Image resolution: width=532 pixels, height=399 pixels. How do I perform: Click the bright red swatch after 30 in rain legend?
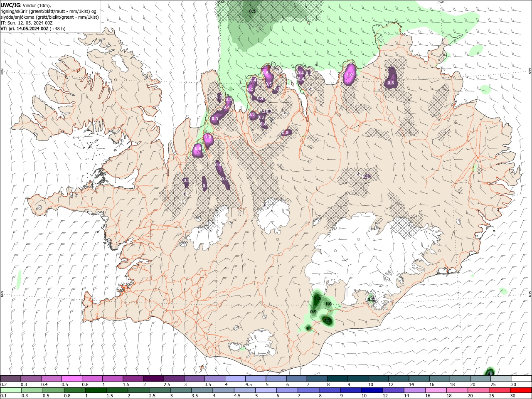[x=521, y=390]
